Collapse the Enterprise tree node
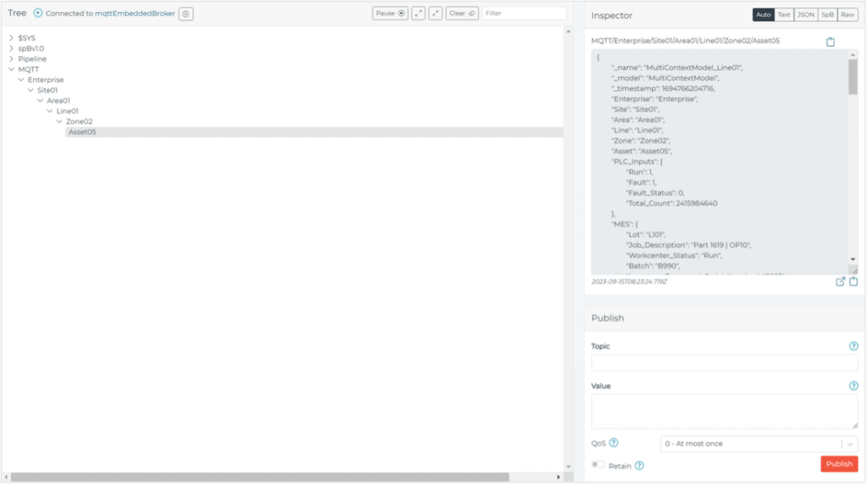The width and height of the screenshot is (868, 486). click(x=21, y=80)
